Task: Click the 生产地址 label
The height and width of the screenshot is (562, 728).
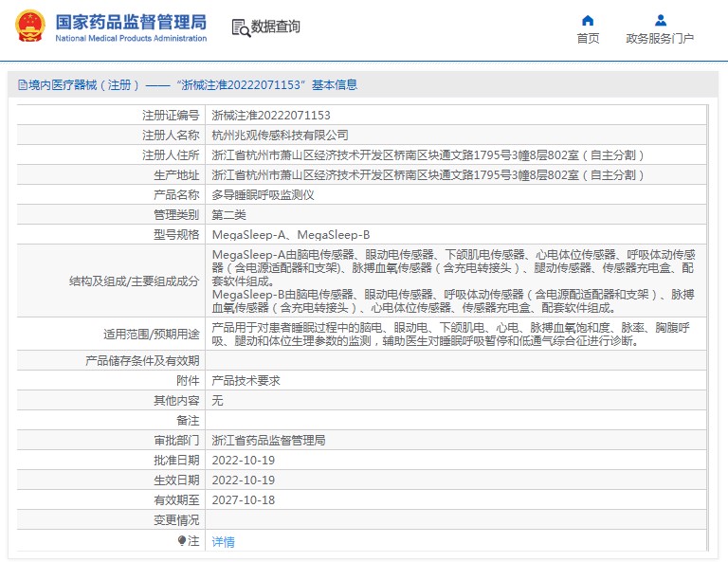Action: pos(176,175)
